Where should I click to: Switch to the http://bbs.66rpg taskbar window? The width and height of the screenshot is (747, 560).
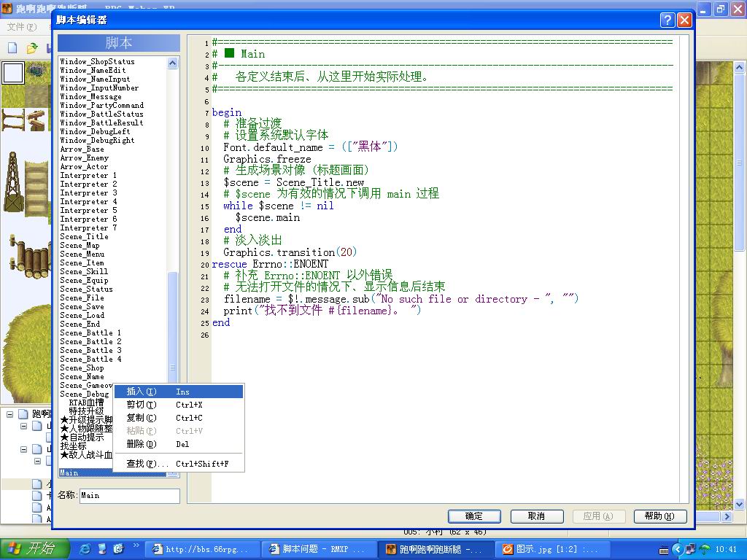click(202, 550)
